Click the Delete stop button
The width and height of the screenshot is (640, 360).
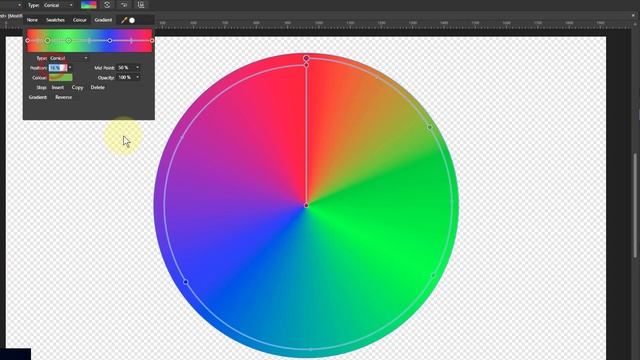(x=98, y=87)
